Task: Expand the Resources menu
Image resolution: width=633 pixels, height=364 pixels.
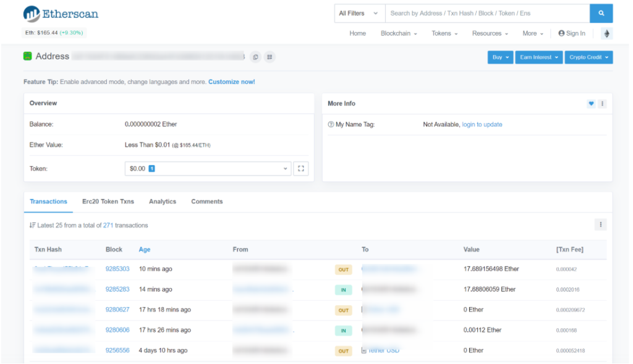Action: click(490, 33)
